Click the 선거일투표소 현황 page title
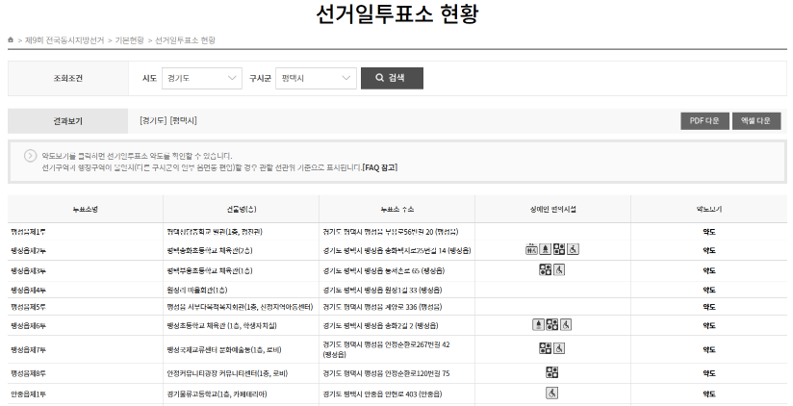 pos(397,14)
